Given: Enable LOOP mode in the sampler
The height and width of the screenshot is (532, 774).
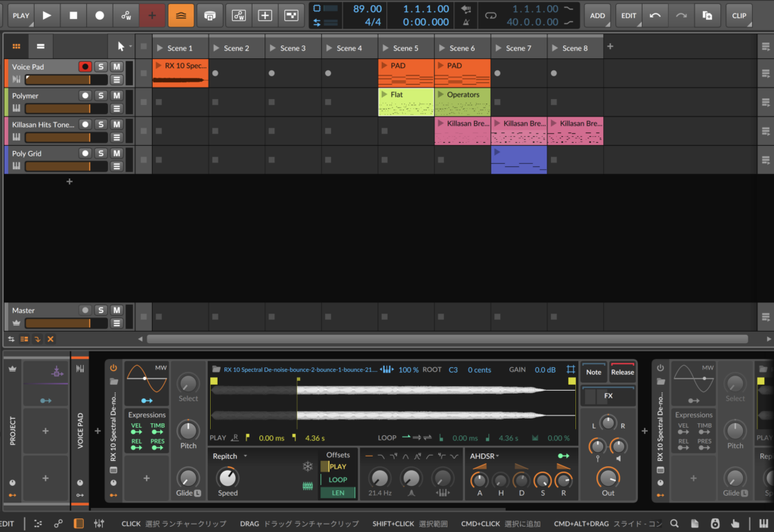Looking at the screenshot, I should click(x=337, y=479).
